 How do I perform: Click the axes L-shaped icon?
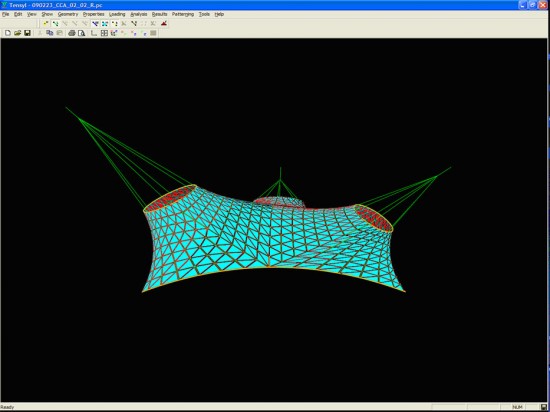pos(94,33)
